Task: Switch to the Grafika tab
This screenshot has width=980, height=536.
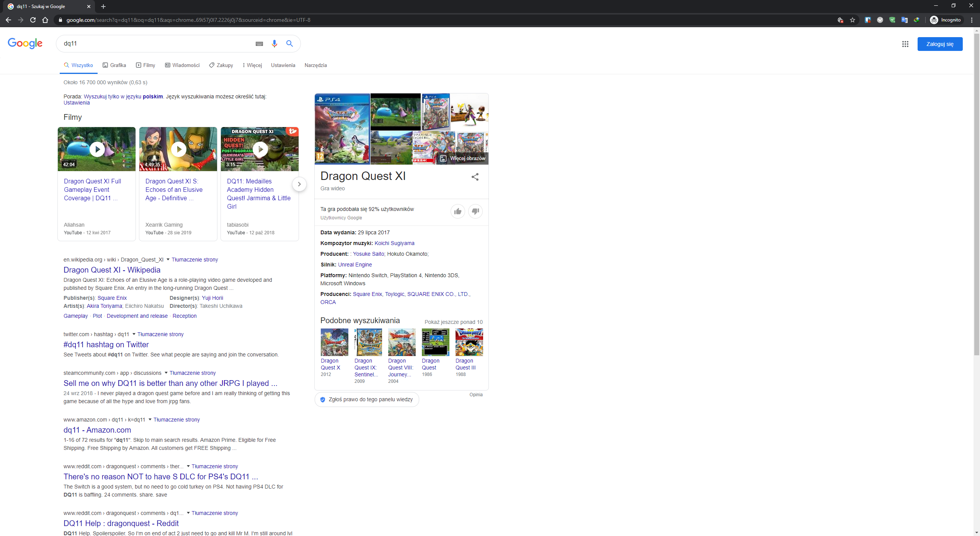Action: (114, 65)
